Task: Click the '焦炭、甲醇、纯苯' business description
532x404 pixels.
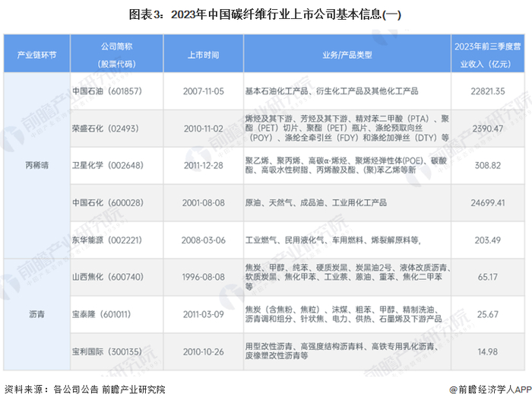Action: (x=347, y=277)
